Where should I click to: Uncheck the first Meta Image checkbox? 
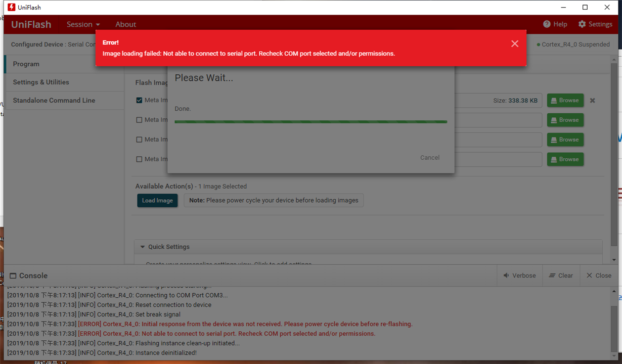click(139, 100)
